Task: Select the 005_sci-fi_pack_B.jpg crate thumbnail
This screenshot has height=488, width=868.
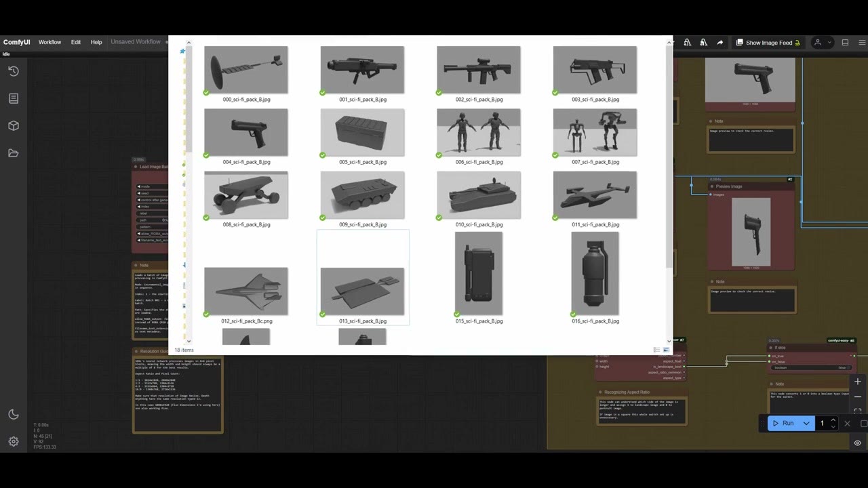Action: (x=363, y=132)
